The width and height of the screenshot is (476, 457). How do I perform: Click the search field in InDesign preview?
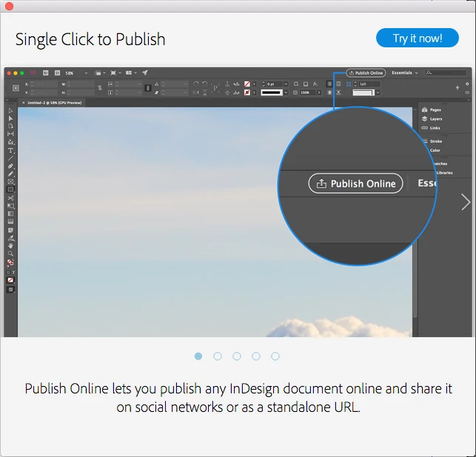(x=446, y=72)
